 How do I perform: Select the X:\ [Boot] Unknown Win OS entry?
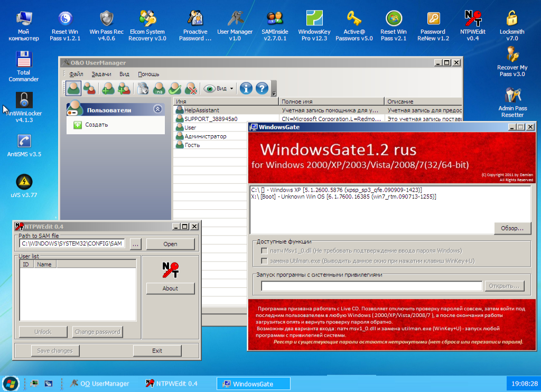343,197
